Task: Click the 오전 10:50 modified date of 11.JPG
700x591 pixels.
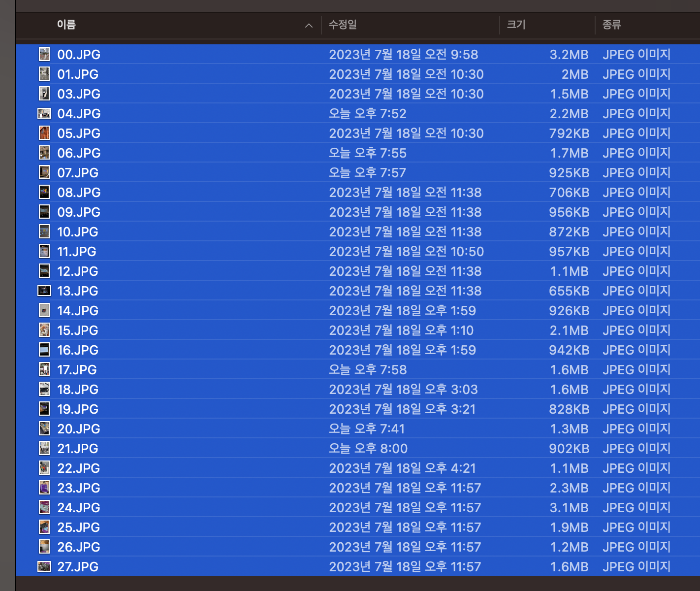Action: pyautogui.click(x=407, y=252)
